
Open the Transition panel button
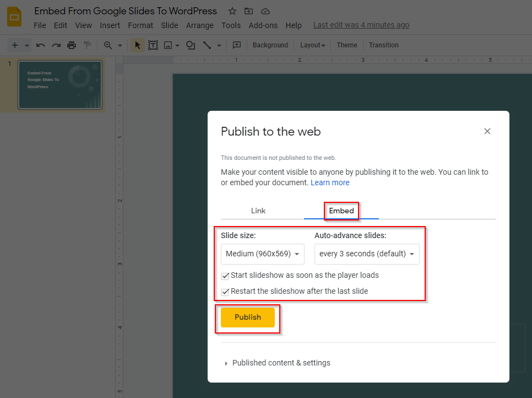[x=384, y=45]
